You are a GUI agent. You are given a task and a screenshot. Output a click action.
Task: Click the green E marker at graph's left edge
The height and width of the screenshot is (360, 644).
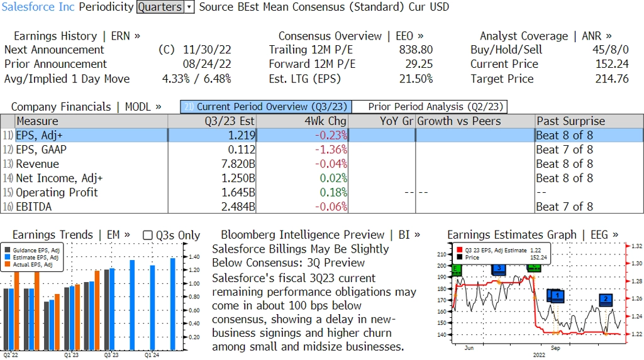coord(457,270)
